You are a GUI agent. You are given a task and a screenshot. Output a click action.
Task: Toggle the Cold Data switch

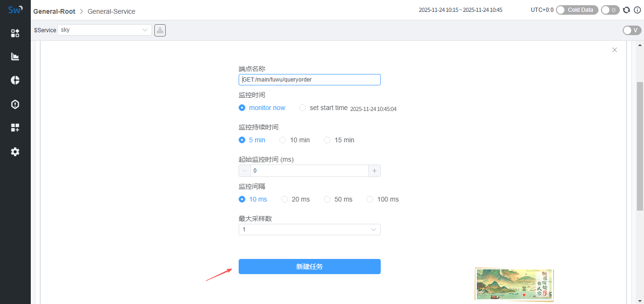tap(577, 10)
